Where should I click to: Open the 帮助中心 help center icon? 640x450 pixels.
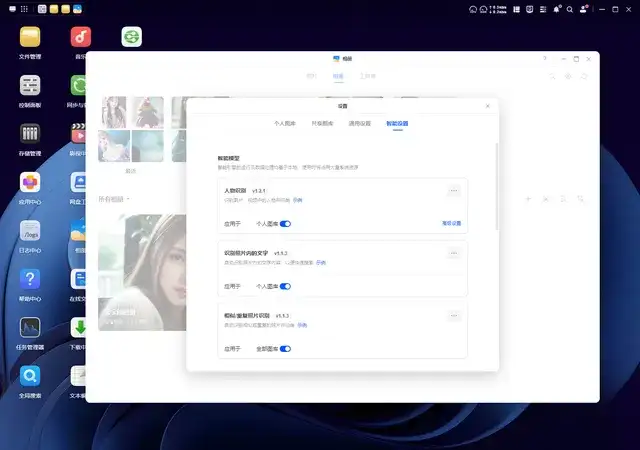30,279
